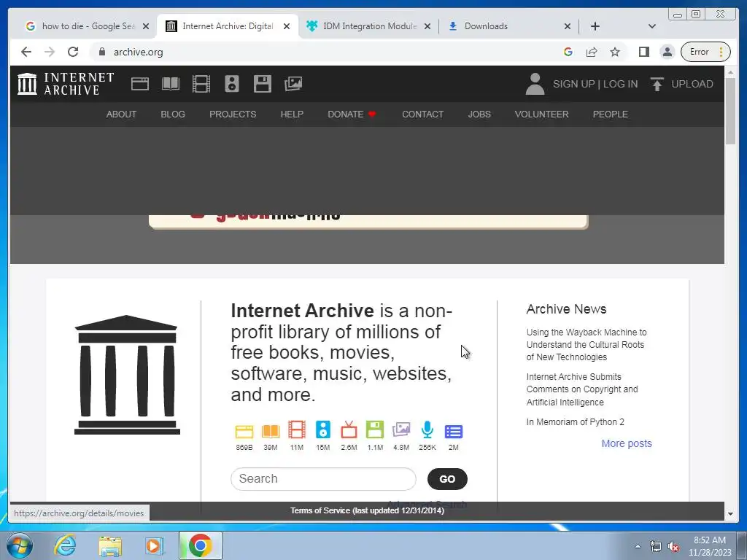
Task: Click the user avatar icon
Action: click(x=535, y=84)
